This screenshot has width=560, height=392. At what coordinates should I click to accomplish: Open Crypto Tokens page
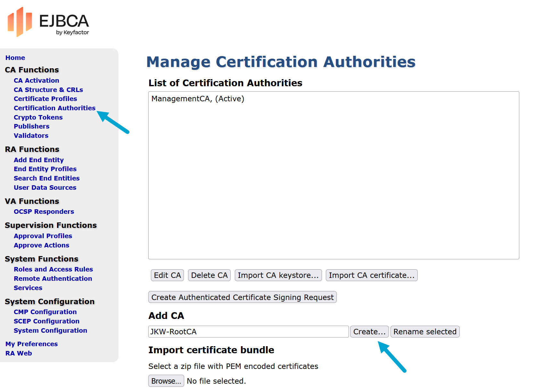pos(38,117)
